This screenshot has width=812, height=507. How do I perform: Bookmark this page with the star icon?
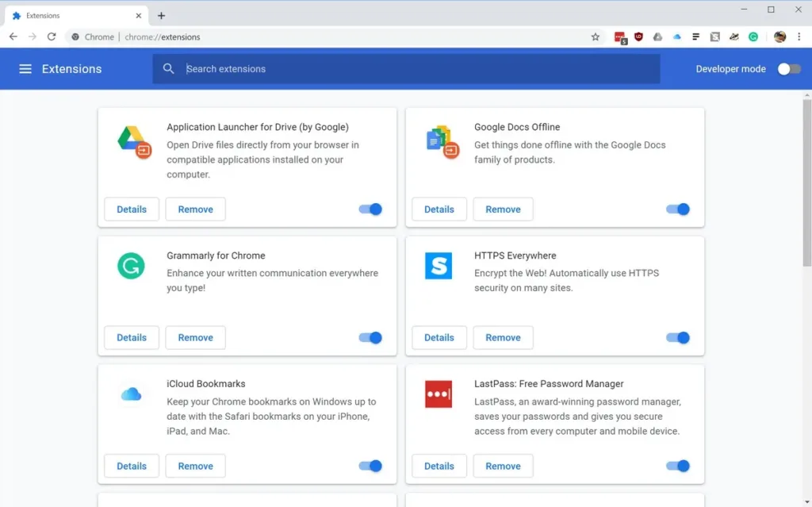click(595, 36)
